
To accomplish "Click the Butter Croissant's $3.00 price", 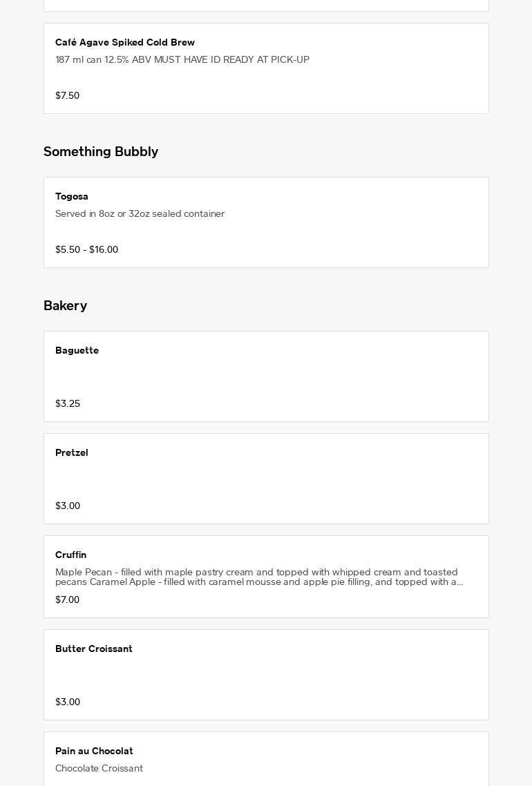I will (x=68, y=702).
